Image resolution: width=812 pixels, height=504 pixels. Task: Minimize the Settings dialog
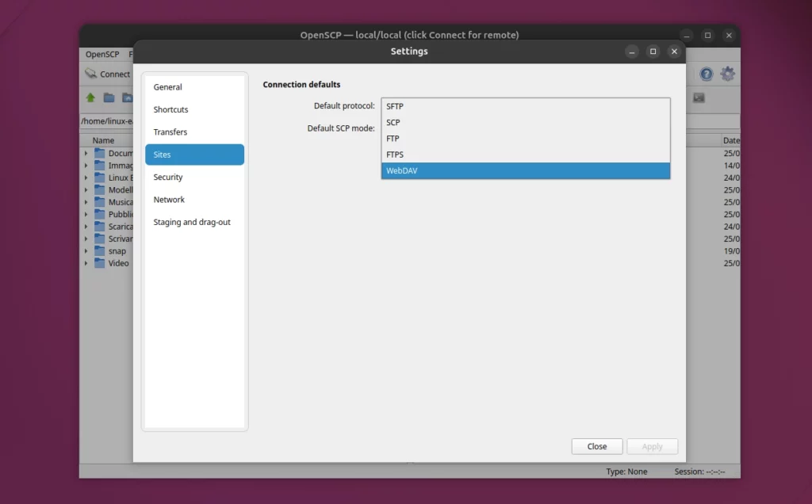[632, 52]
